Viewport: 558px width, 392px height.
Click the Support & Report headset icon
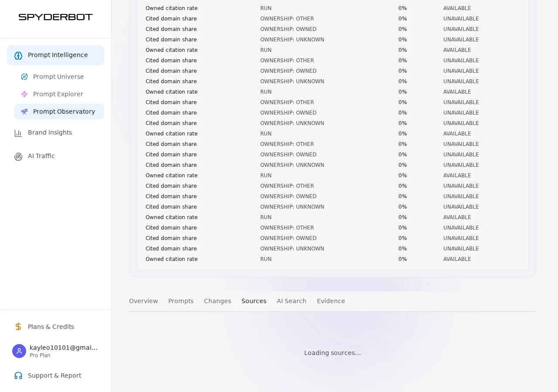18,375
